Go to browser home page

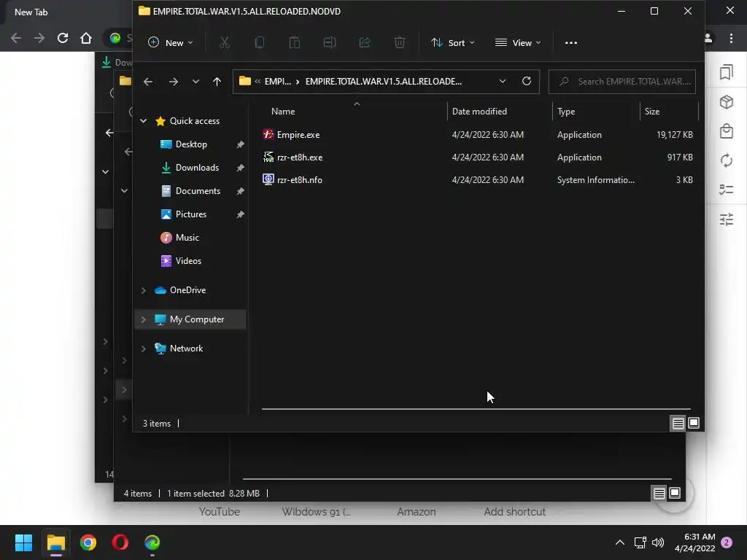point(86,38)
